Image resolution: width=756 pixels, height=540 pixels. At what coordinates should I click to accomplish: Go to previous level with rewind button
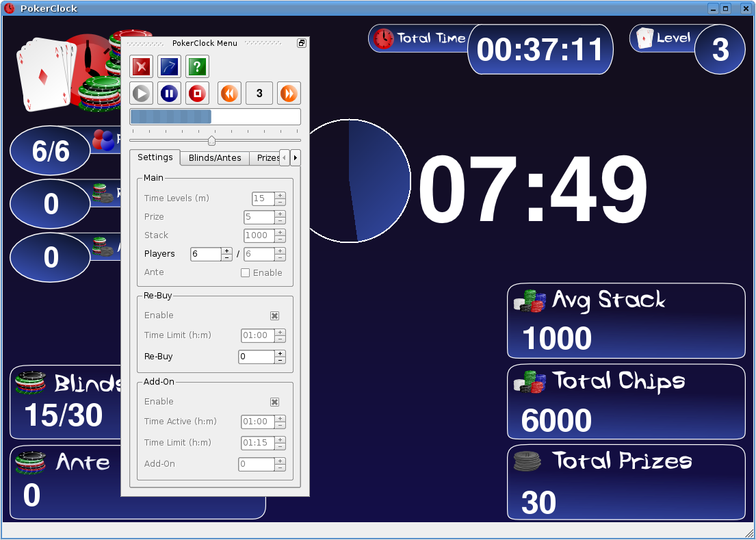pyautogui.click(x=229, y=93)
